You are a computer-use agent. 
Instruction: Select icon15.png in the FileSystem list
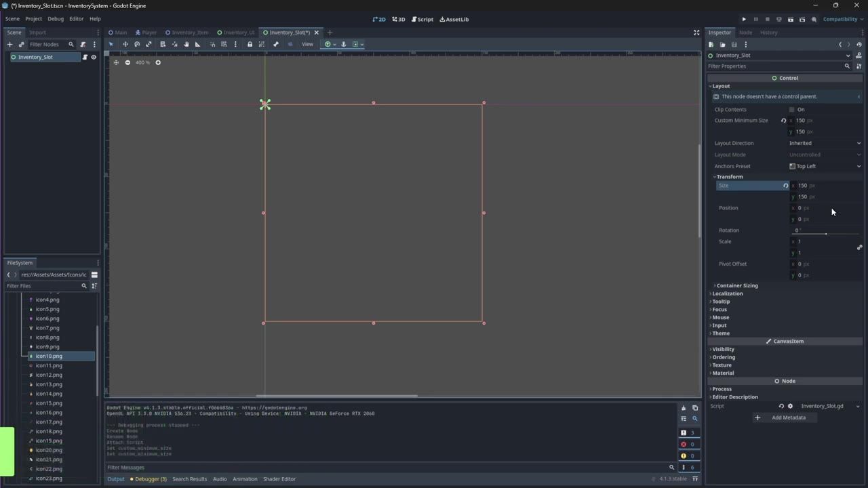[49, 403]
